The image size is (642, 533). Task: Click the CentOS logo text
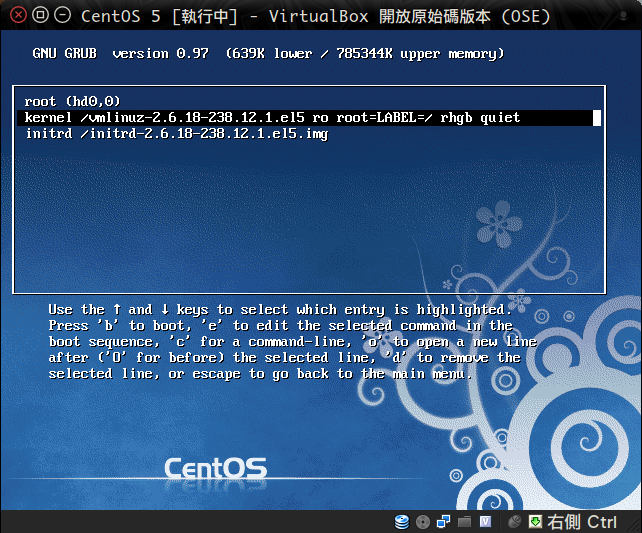(216, 468)
